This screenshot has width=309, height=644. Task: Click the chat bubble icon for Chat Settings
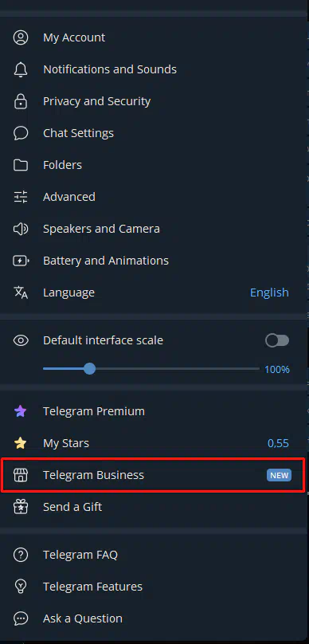21,133
